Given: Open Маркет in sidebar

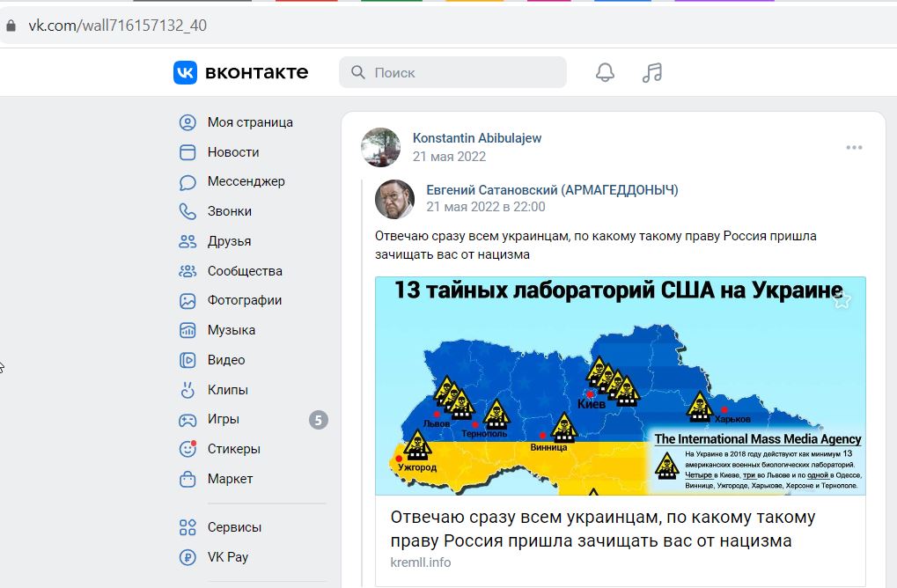Looking at the screenshot, I should point(230,479).
